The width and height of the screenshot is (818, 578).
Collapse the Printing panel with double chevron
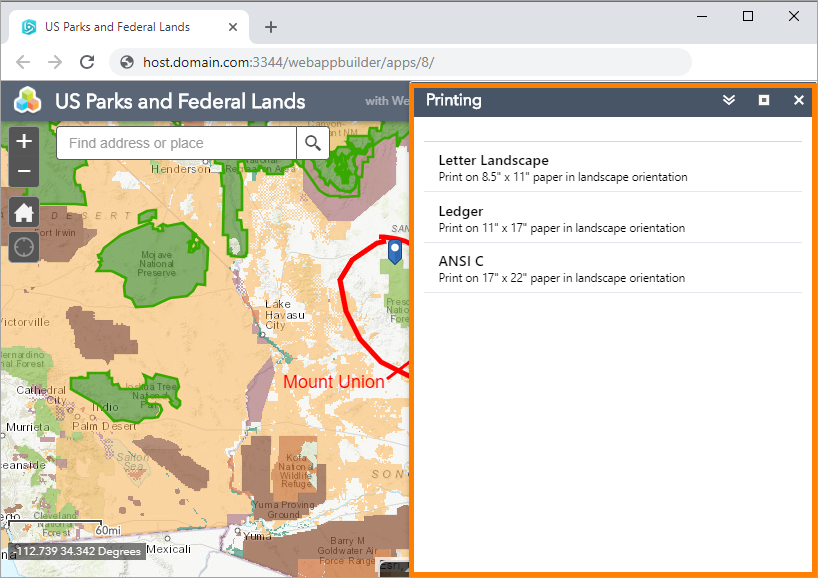[x=729, y=100]
